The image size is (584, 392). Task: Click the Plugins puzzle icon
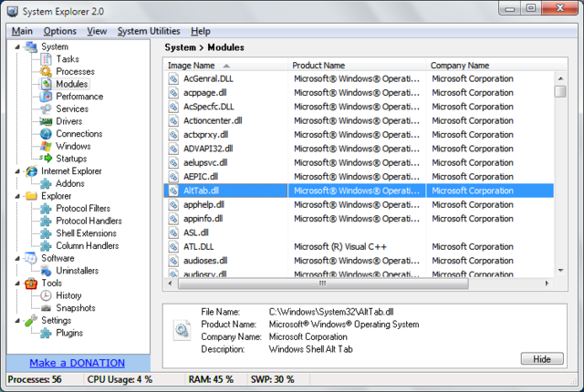46,333
